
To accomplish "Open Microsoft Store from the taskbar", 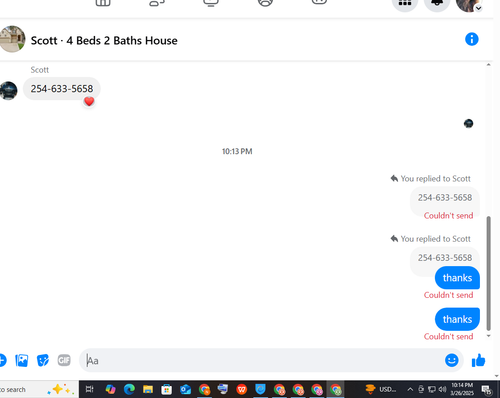I will click(x=167, y=389).
